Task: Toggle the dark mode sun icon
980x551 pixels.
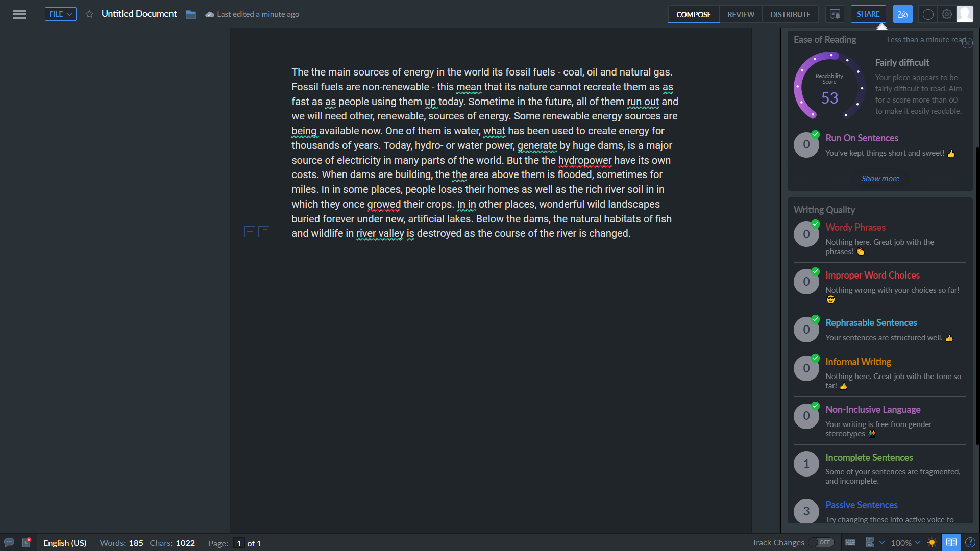Action: tap(932, 542)
